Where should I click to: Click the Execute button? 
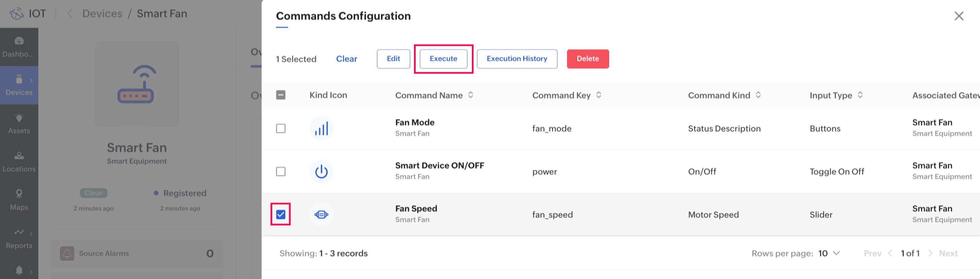tap(443, 58)
